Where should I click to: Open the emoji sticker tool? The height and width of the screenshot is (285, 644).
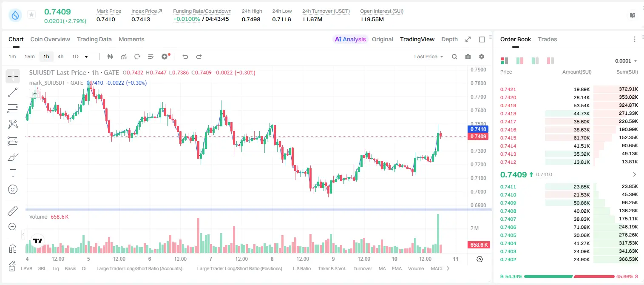(x=13, y=189)
